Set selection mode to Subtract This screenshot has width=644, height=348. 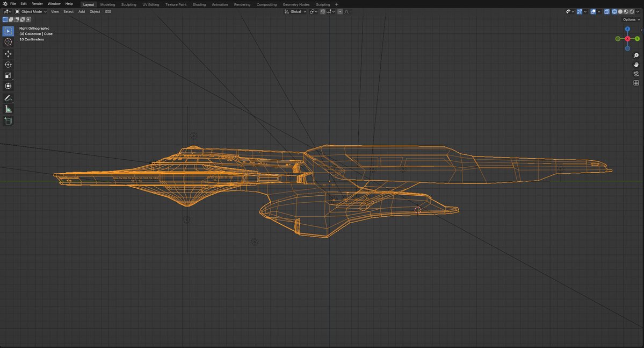(x=17, y=19)
